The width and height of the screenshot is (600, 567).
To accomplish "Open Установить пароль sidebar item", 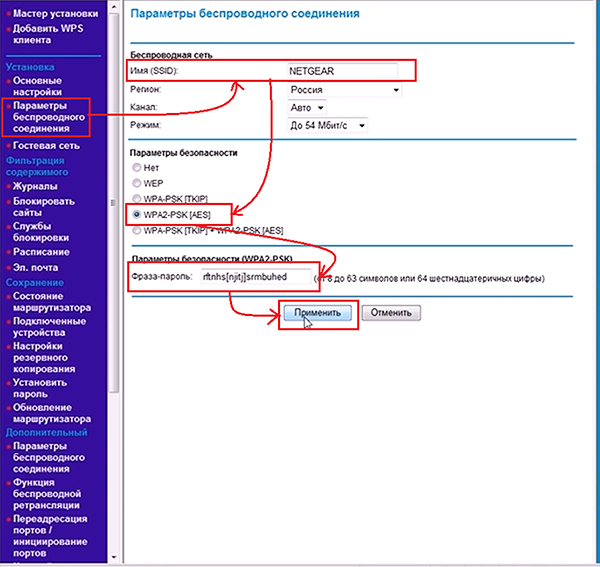I will [40, 388].
